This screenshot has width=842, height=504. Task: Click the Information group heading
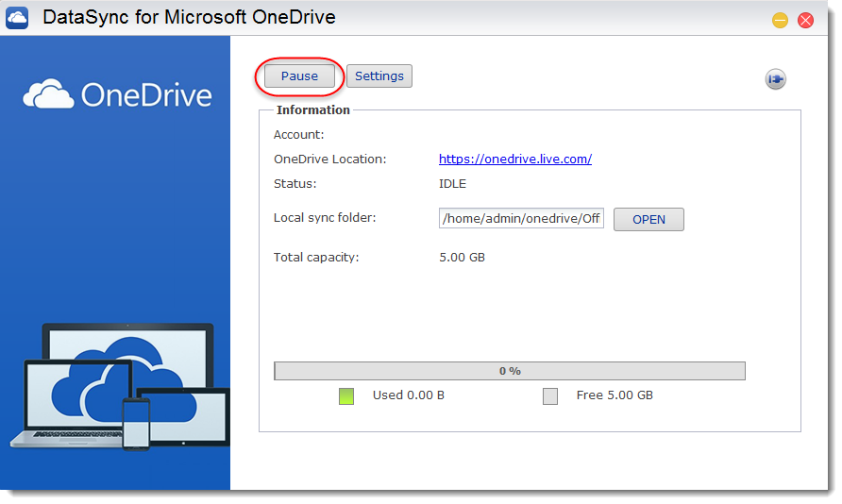(313, 110)
